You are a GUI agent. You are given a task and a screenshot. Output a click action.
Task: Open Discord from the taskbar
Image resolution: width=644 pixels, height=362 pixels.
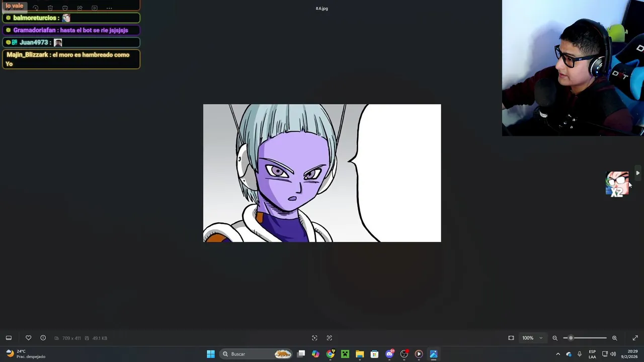(x=389, y=354)
